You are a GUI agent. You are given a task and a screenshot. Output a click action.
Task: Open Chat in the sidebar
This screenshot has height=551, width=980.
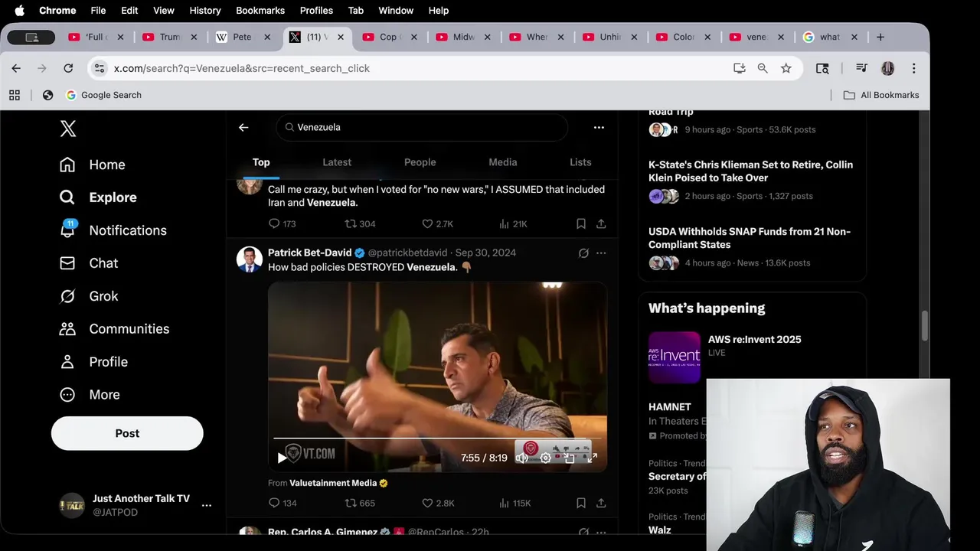pos(88,263)
